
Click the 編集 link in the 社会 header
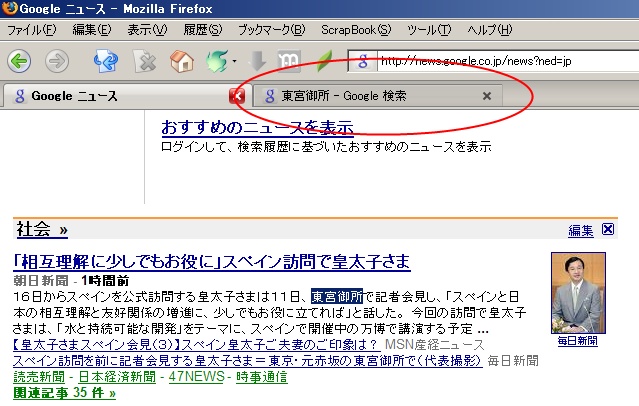[x=581, y=230]
